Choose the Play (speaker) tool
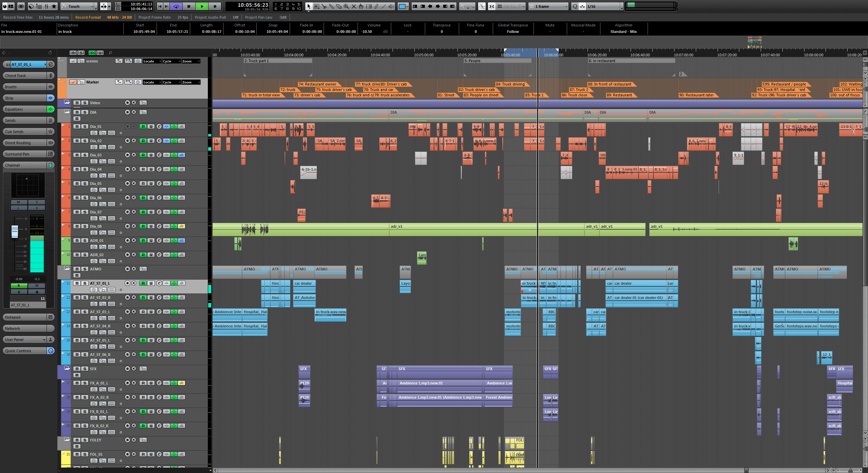The width and height of the screenshot is (868, 473). tap(391, 6)
